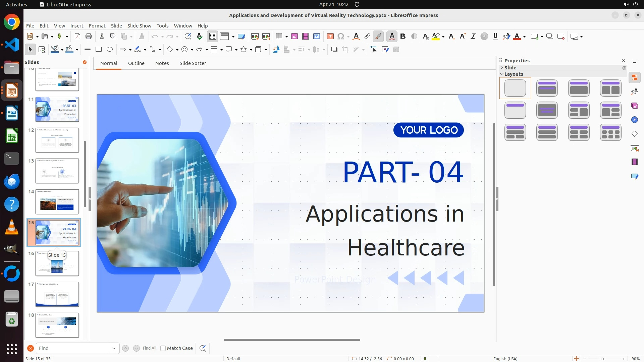Open the Find history dropdown arrow
The image size is (644, 362).
(114, 348)
